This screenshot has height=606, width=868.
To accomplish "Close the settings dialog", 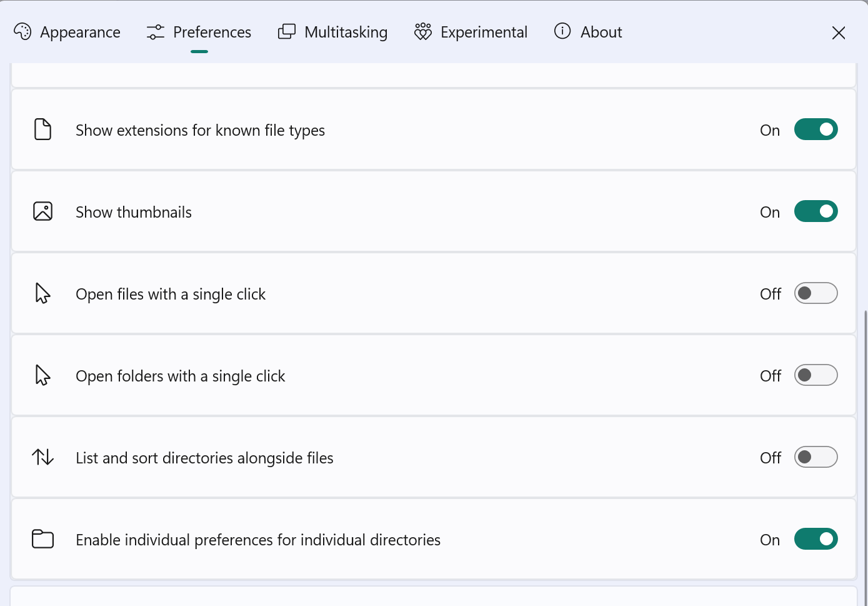I will (839, 33).
